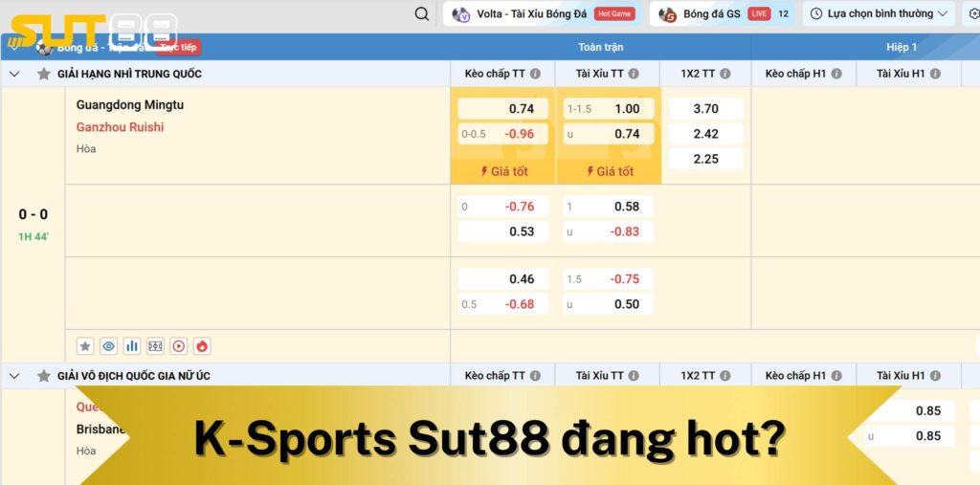The height and width of the screenshot is (485, 980).
Task: Click info icon beside Kèo chấp TT, China league
Action: [x=535, y=74]
